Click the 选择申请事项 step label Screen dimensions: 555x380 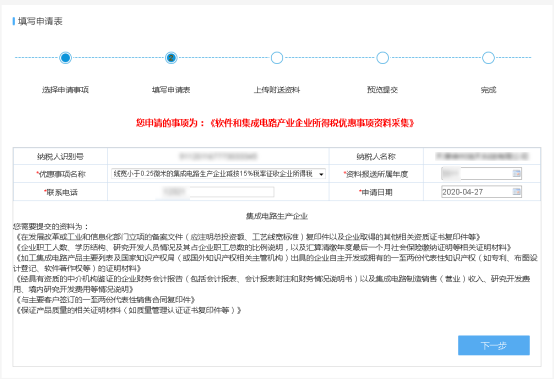[x=65, y=90]
